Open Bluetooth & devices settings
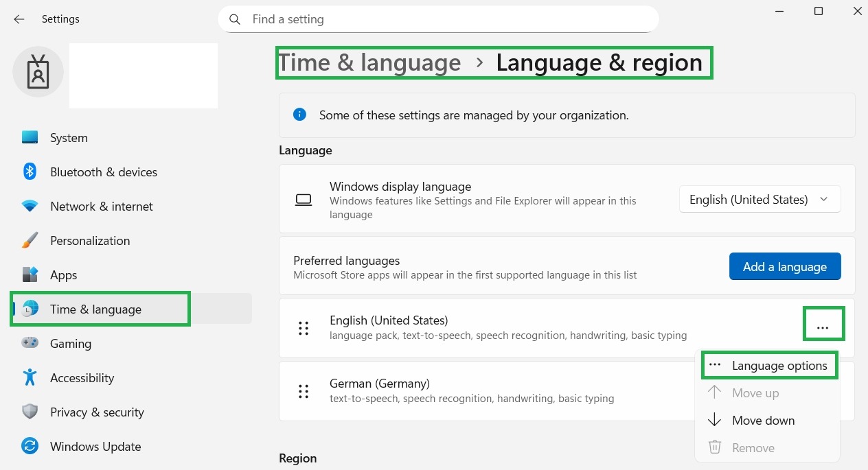This screenshot has width=868, height=470. click(131, 172)
